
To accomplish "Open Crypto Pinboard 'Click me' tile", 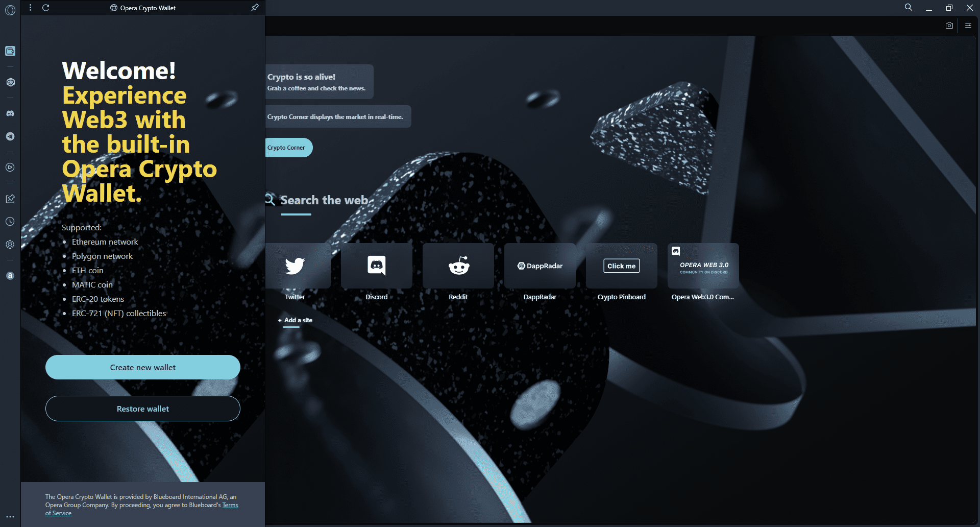I will pyautogui.click(x=622, y=266).
